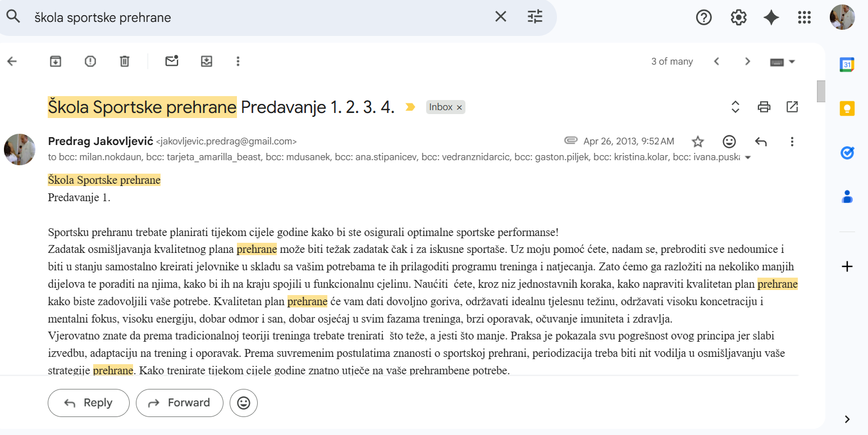Open Google Tasks side panel
868x435 pixels.
[847, 152]
